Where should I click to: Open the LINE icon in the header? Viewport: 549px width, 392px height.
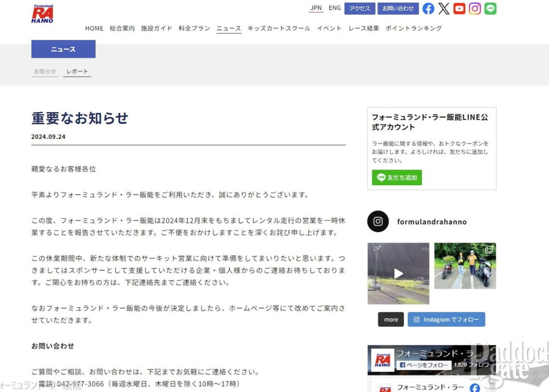490,9
